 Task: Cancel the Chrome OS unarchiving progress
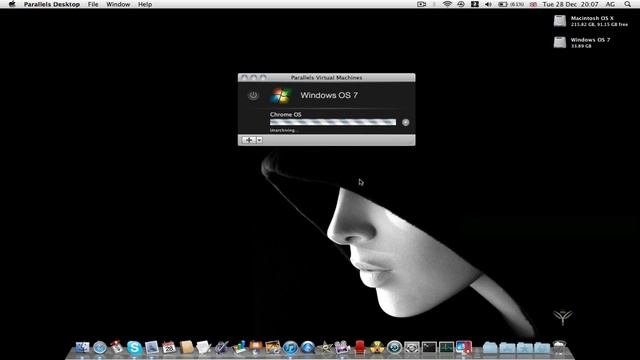405,122
